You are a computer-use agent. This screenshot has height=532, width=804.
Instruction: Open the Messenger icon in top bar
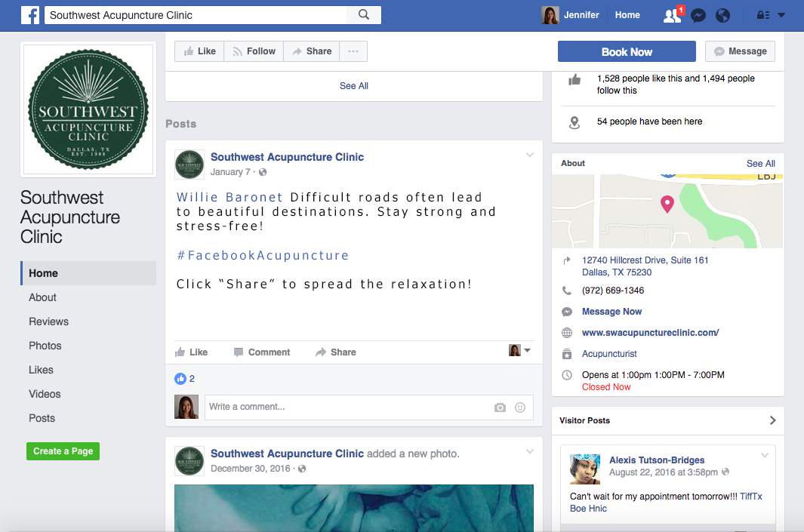tap(698, 15)
